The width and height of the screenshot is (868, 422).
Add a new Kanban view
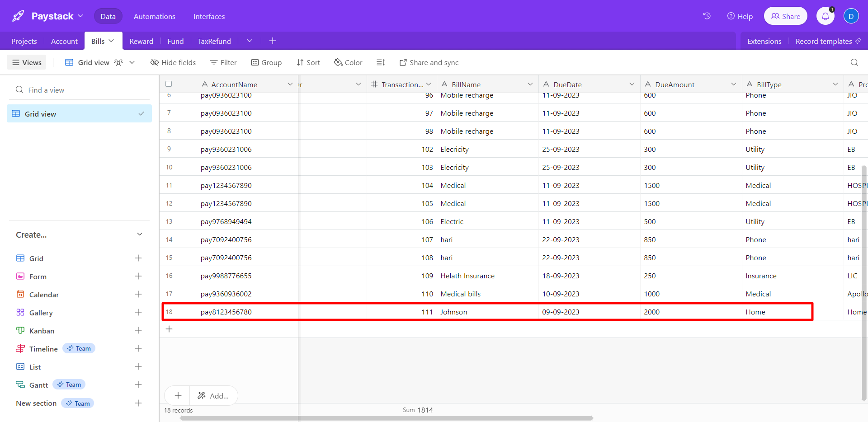pyautogui.click(x=138, y=331)
